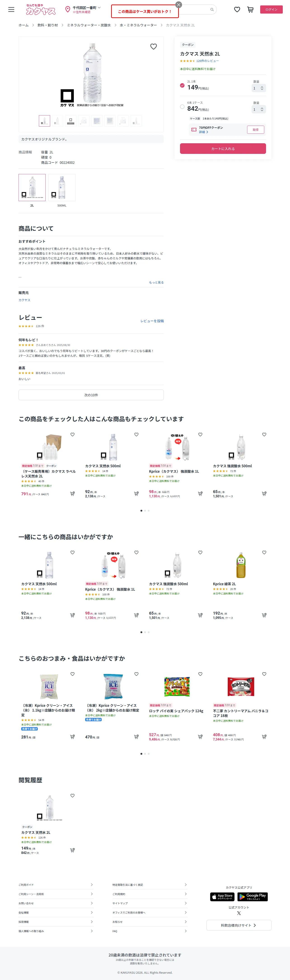Viewport: 290px width, 980px height.
Task: Close the ケース買いがおトク tooltip
Action: tap(179, 5)
